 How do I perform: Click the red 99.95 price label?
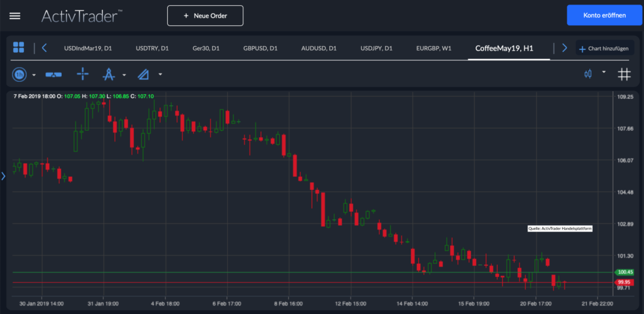click(624, 282)
